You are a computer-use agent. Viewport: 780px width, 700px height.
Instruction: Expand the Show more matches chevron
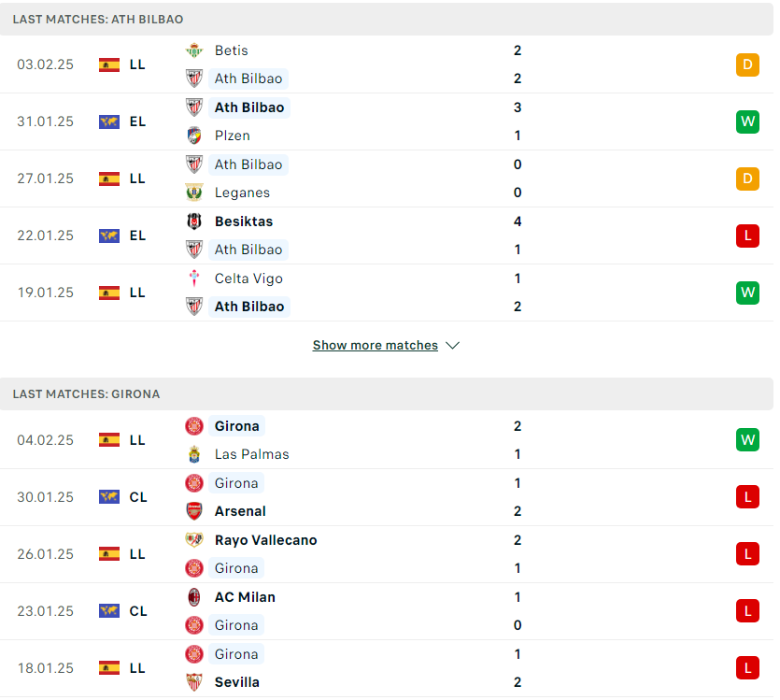click(x=452, y=345)
